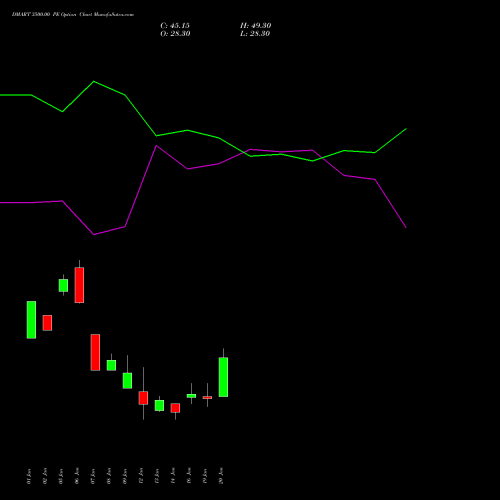Select the 20 date label on axis
This screenshot has height=500, width=500.
point(221,476)
